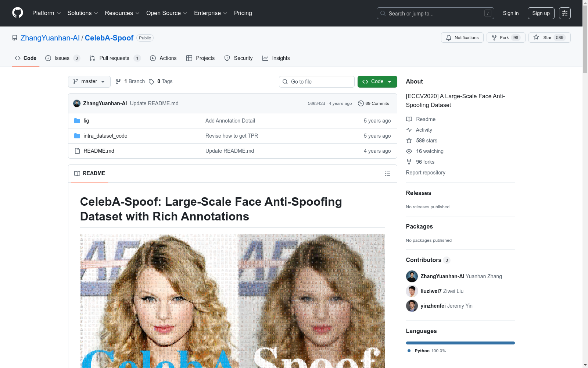
Task: Click the CelebA-Spoof banner image
Action: click(x=233, y=301)
